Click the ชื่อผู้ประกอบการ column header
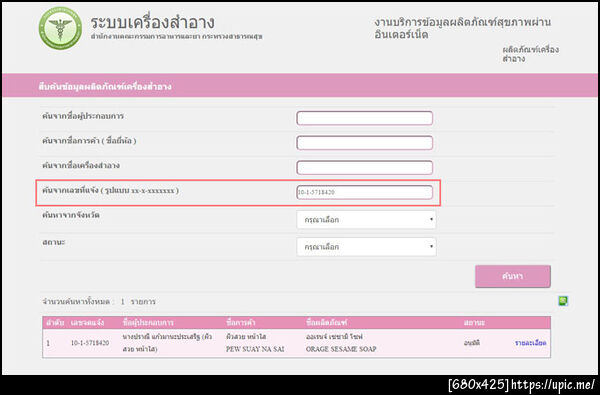600x395 pixels. [x=148, y=323]
